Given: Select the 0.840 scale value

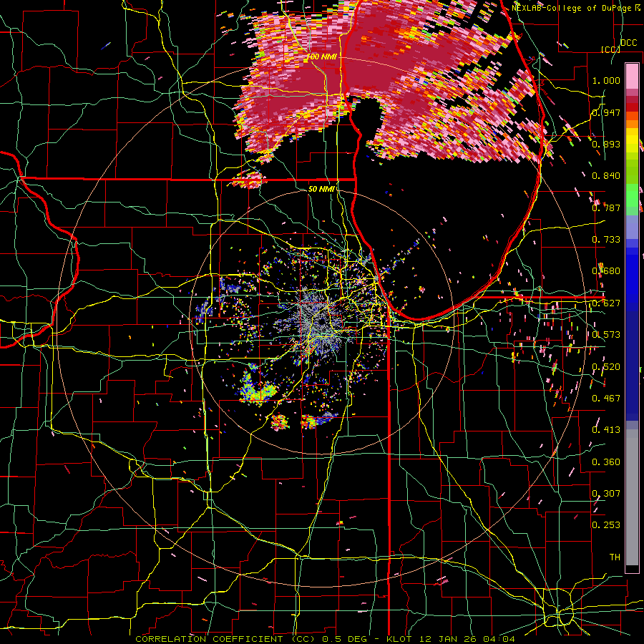Looking at the screenshot, I should [606, 176].
